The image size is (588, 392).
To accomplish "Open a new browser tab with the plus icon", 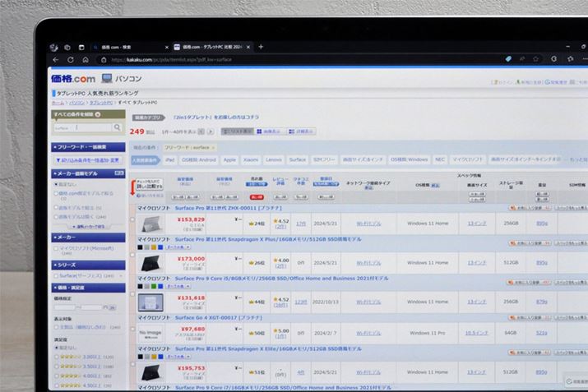I will [x=261, y=47].
